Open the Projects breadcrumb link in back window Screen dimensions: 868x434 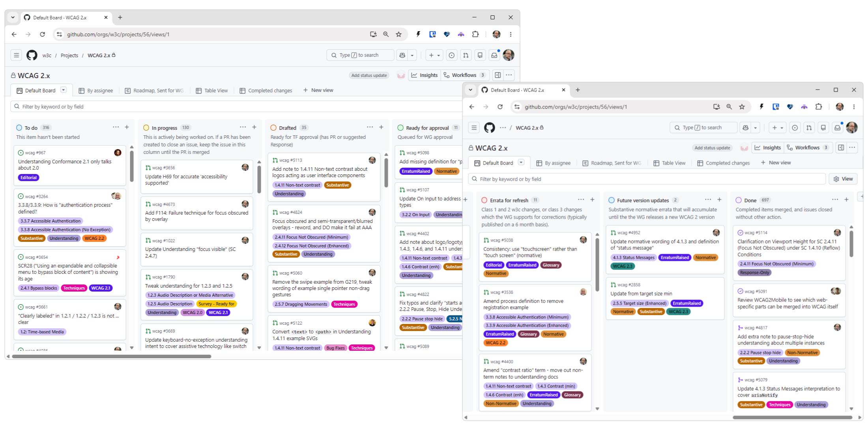(x=69, y=56)
